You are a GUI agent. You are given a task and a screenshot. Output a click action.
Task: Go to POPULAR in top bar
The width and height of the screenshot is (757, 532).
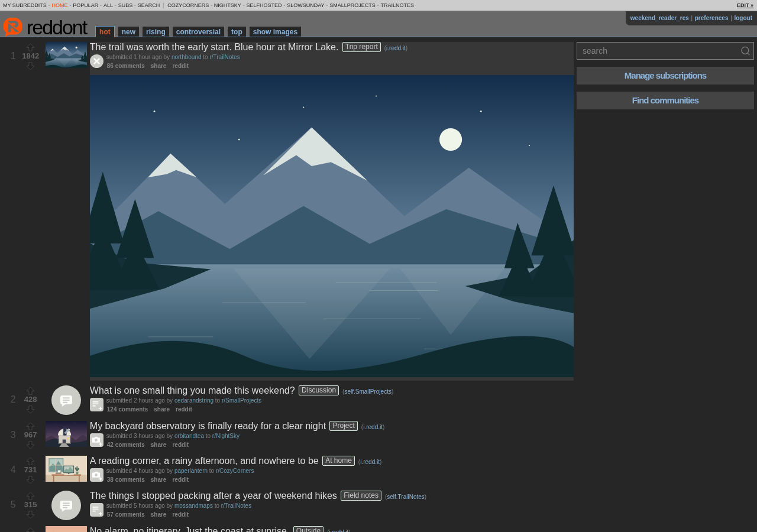(86, 5)
